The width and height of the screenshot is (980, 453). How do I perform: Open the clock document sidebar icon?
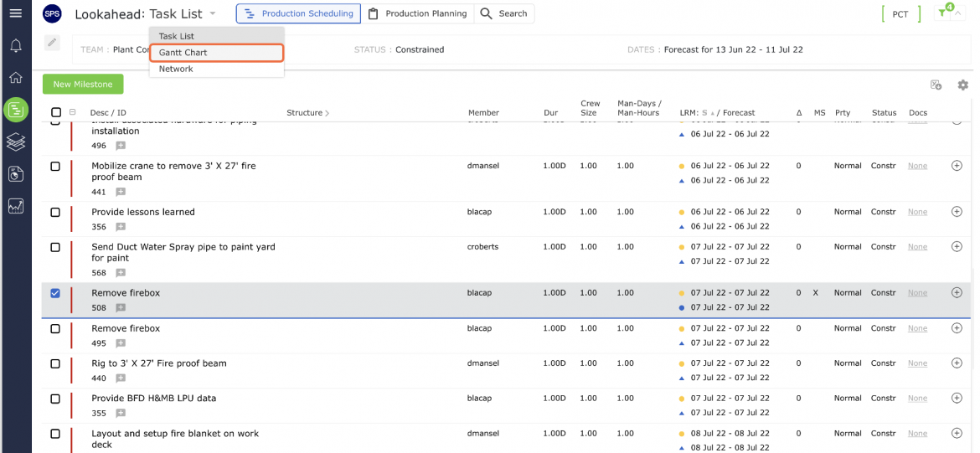pos(16,173)
